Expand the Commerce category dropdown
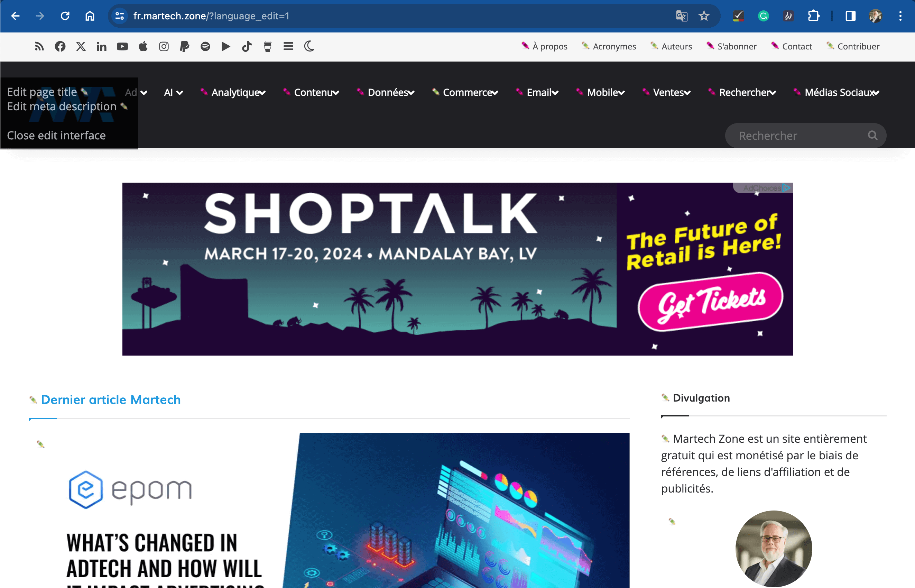The width and height of the screenshot is (915, 588). tap(465, 92)
